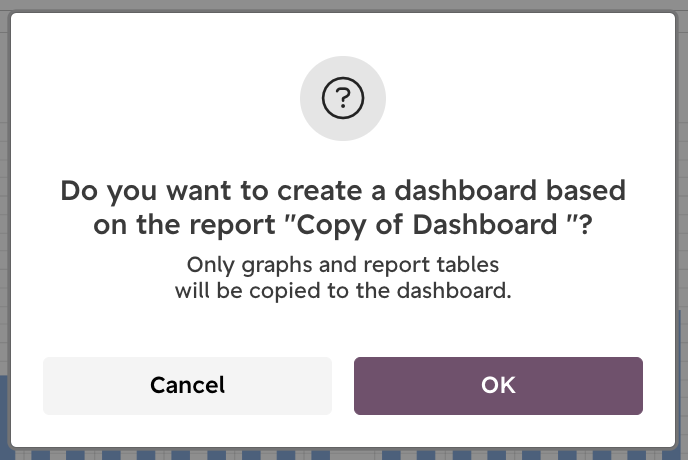Click the word "dashboard" in the heading
This screenshot has width=688, height=460.
466,190
